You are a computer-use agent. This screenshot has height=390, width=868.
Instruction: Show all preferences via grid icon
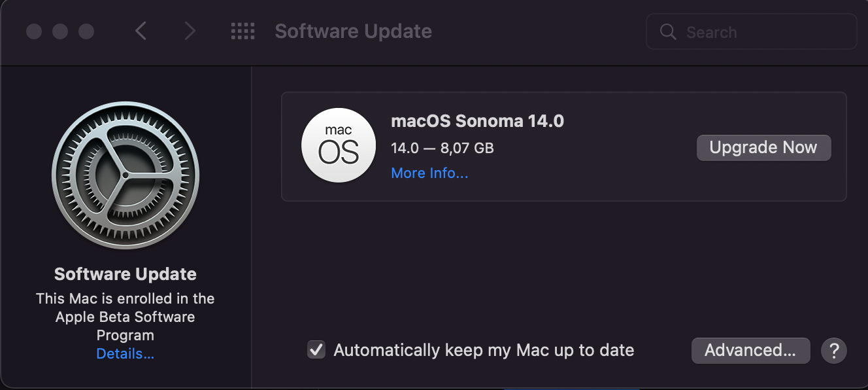[x=243, y=31]
